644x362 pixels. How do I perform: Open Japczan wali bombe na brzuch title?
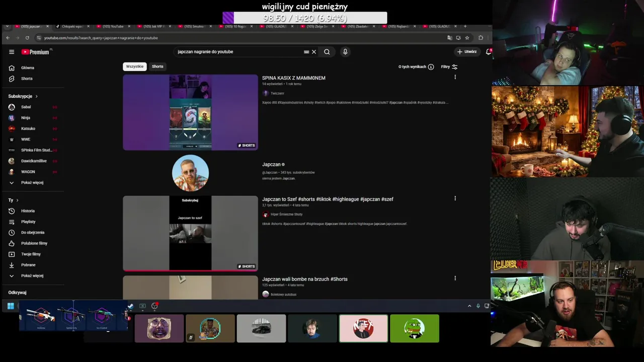tap(305, 279)
